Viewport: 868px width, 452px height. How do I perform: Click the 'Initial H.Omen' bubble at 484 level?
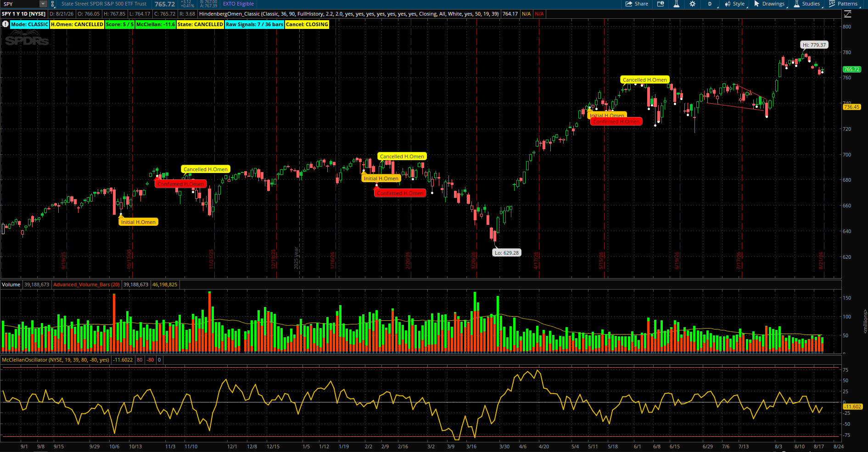pyautogui.click(x=138, y=222)
